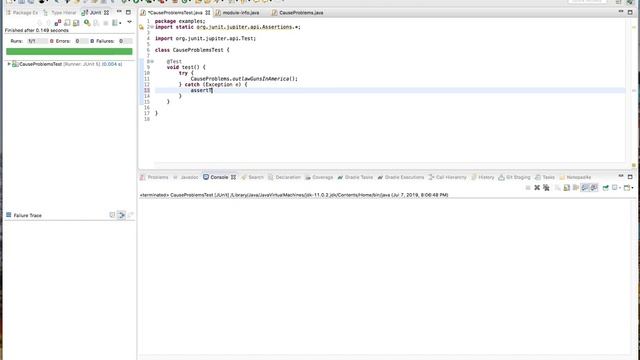Switch to Package Explorer tab
This screenshot has width=640, height=360.
(22, 13)
